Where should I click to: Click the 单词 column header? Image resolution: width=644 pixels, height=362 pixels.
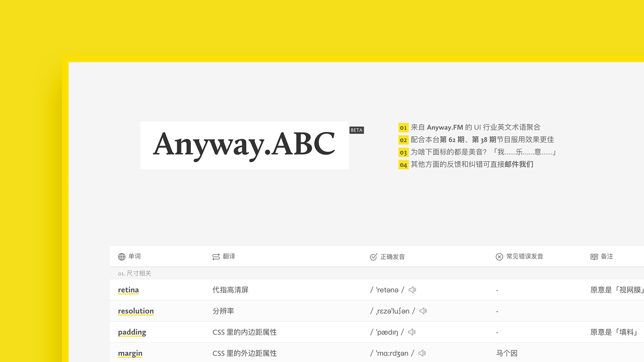pos(134,256)
